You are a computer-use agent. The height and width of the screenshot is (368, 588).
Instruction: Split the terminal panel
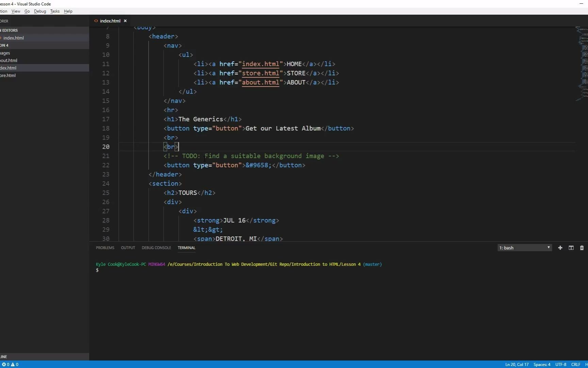pyautogui.click(x=571, y=248)
